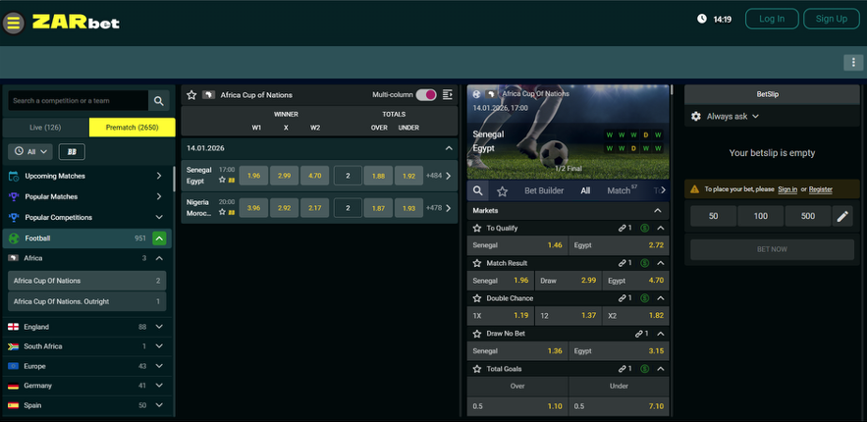Collapse the 14.01.2026 date group
Image resolution: width=868 pixels, height=422 pixels.
pyautogui.click(x=449, y=148)
